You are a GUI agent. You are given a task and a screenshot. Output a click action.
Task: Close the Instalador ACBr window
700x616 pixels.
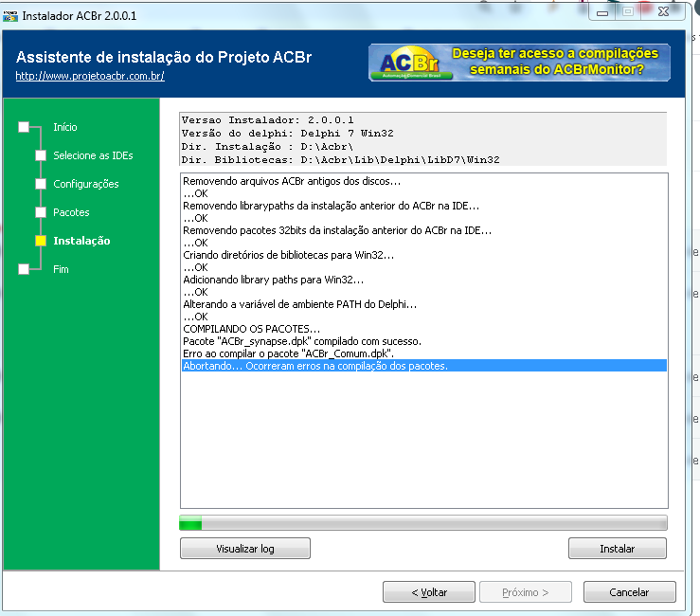[x=663, y=12]
